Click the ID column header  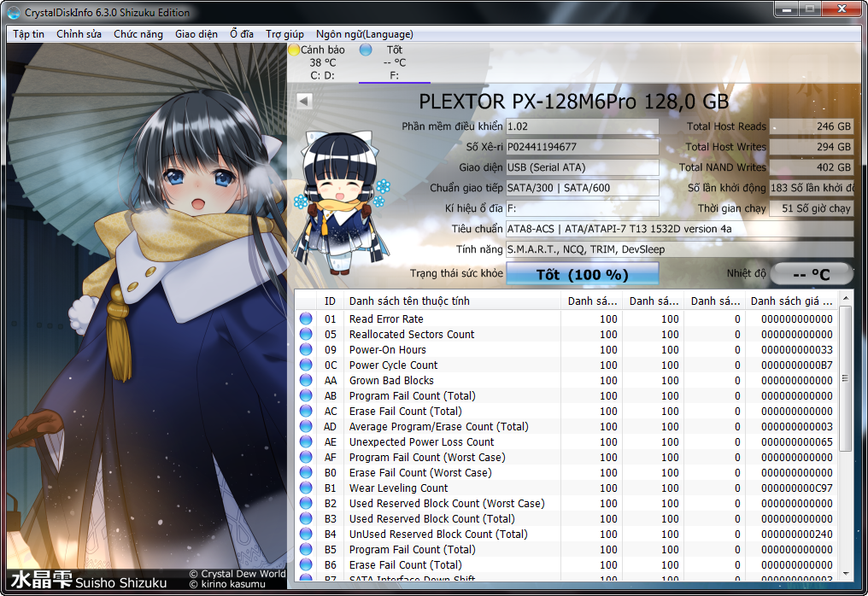click(x=330, y=301)
